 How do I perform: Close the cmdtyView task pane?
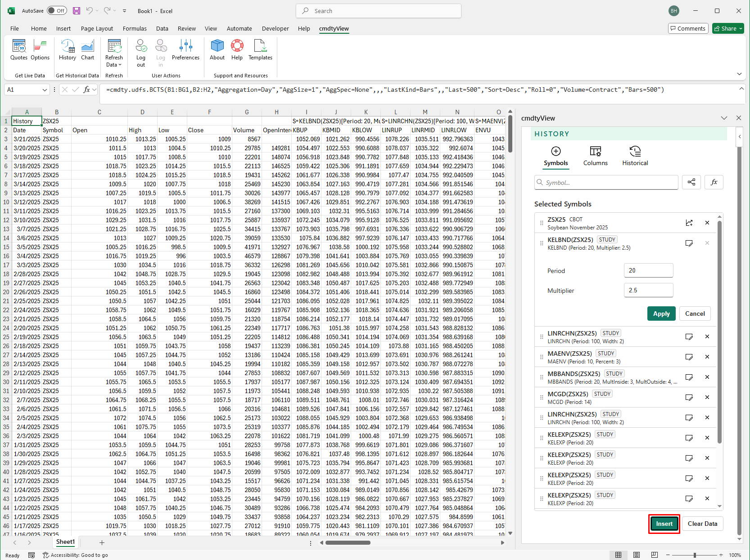(x=739, y=118)
